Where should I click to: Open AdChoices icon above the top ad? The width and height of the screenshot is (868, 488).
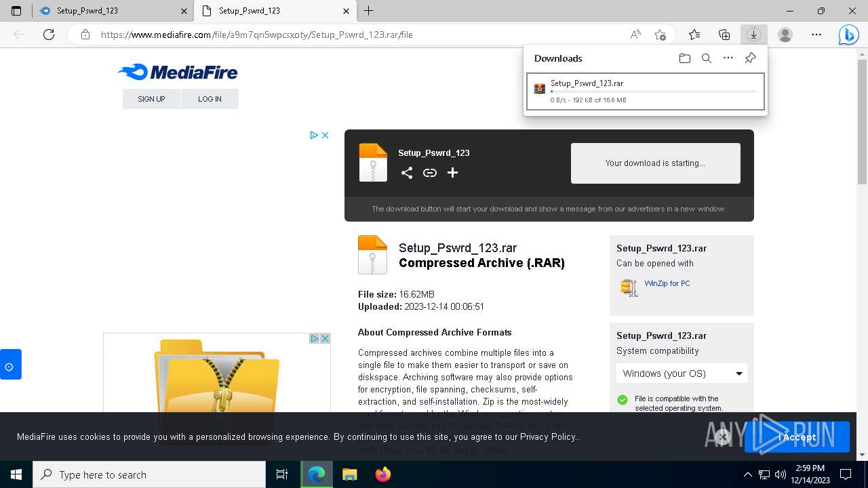point(314,136)
